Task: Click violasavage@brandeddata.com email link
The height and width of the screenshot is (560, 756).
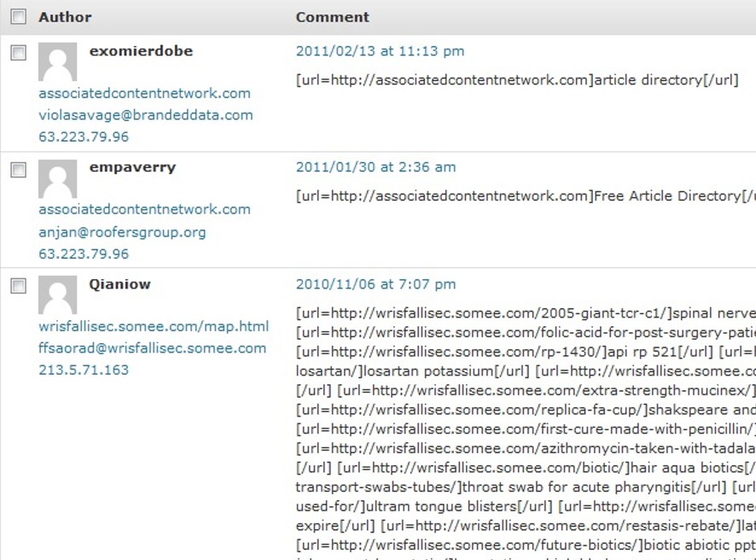Action: 146,115
